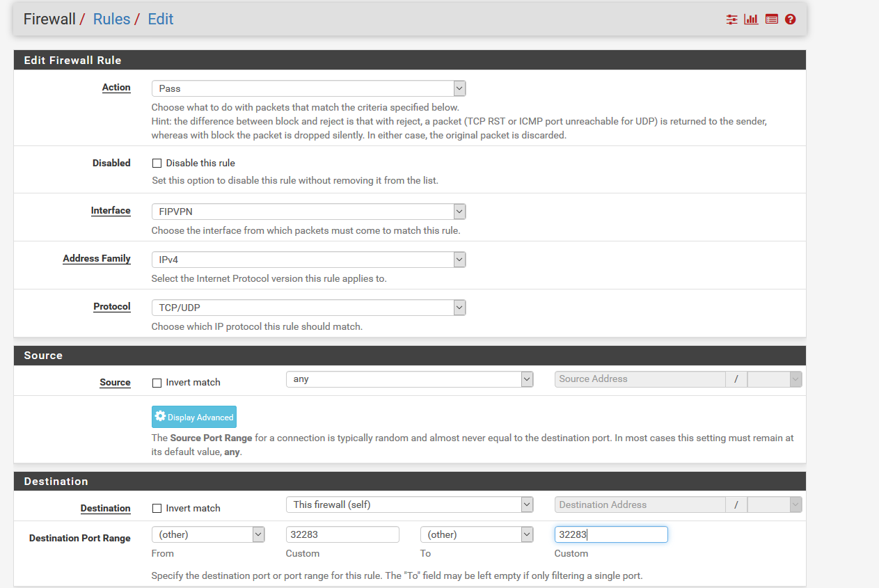
Task: Open the To port range dropdown
Action: (x=477, y=534)
